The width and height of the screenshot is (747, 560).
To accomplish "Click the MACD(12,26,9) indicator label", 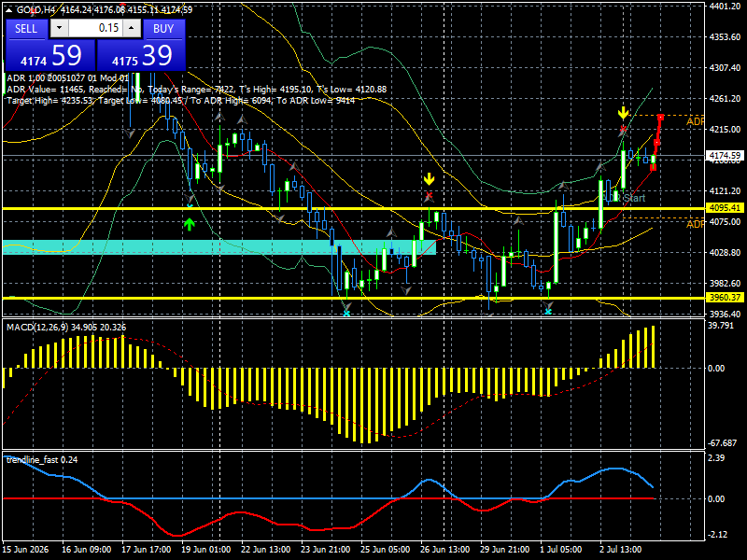I will (x=66, y=328).
